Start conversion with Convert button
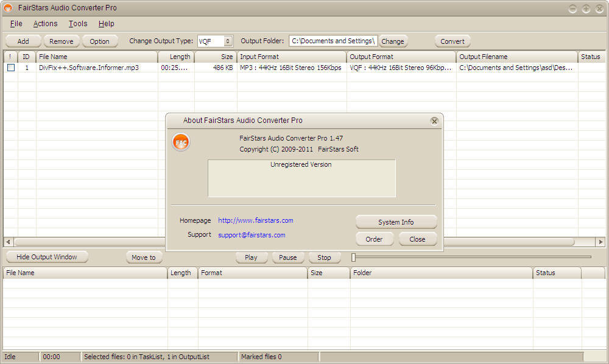Image resolution: width=609 pixels, height=364 pixels. [x=452, y=41]
